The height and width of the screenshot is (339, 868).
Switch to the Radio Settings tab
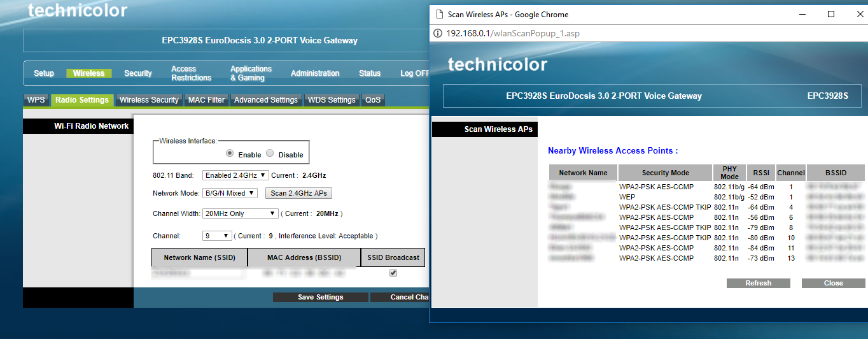coord(81,100)
